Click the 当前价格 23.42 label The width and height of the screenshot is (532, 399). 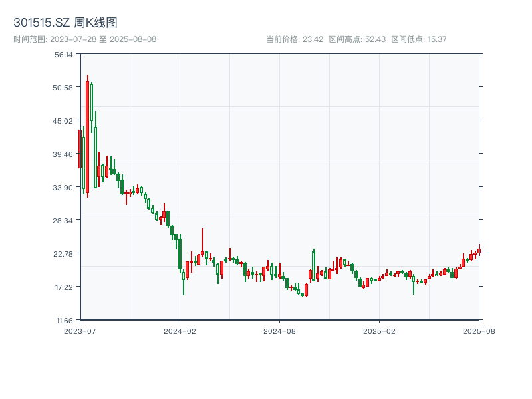pos(294,39)
